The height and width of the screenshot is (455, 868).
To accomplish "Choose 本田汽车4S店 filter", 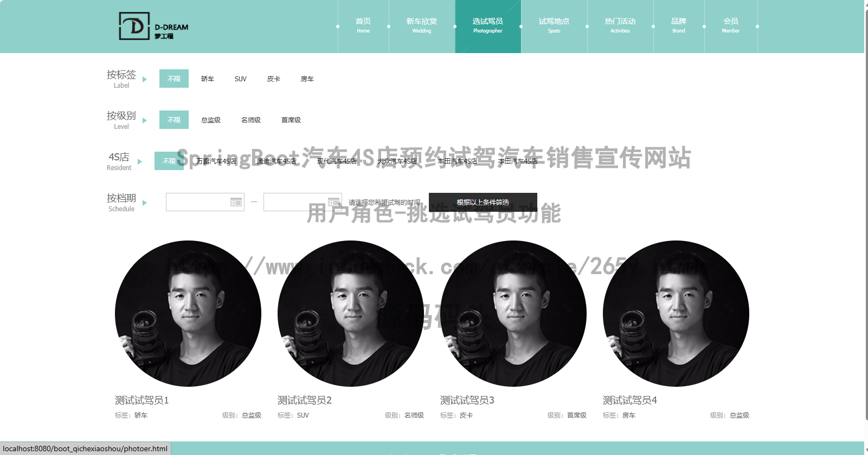I will [x=518, y=161].
